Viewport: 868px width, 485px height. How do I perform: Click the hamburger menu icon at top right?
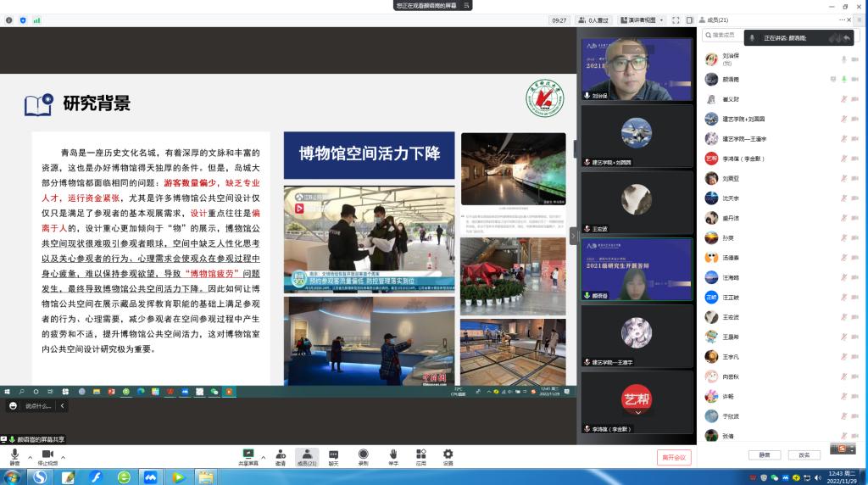pyautogui.click(x=860, y=20)
